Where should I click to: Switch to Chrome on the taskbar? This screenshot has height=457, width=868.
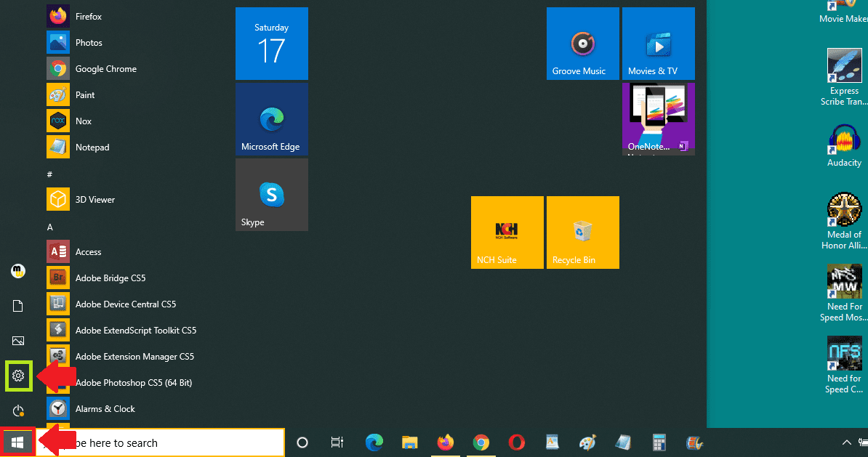point(481,442)
